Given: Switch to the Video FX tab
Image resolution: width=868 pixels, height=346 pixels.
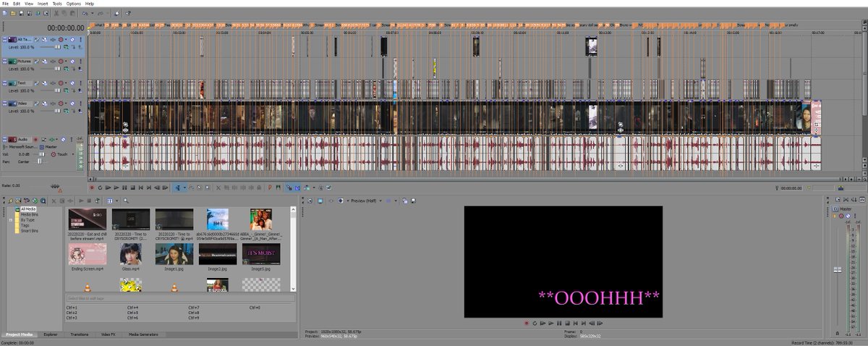Looking at the screenshot, I should [x=108, y=334].
